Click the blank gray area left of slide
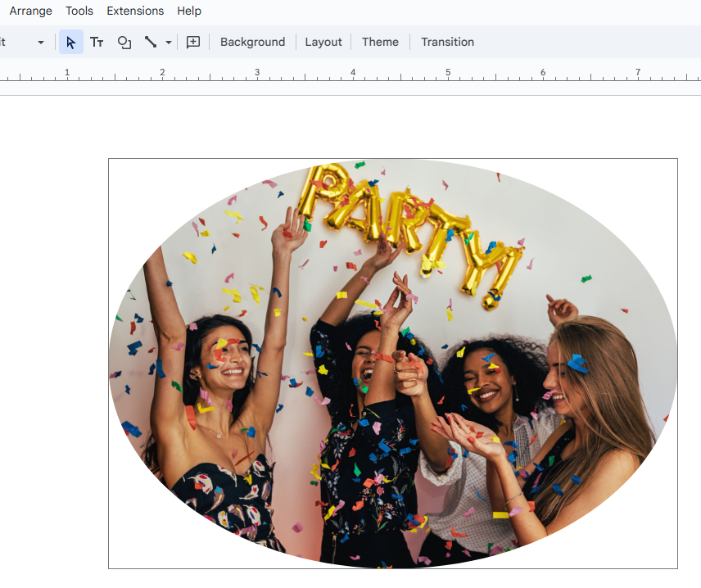This screenshot has width=701, height=588. [x=49, y=328]
